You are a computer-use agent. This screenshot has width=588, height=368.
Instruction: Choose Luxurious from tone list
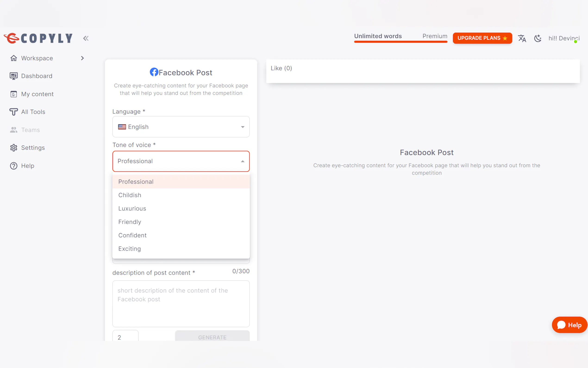132,208
